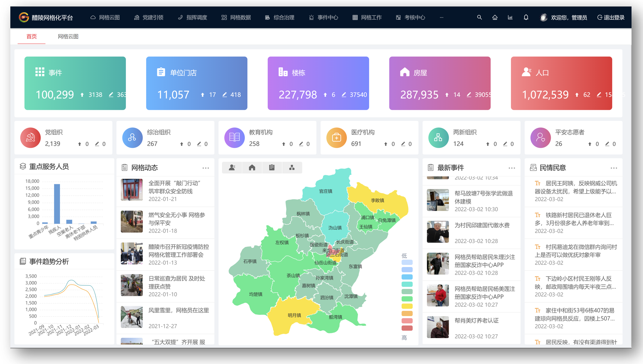Click the 教育机构 purple book icon
Screen dimensions: 643x364
[234, 138]
